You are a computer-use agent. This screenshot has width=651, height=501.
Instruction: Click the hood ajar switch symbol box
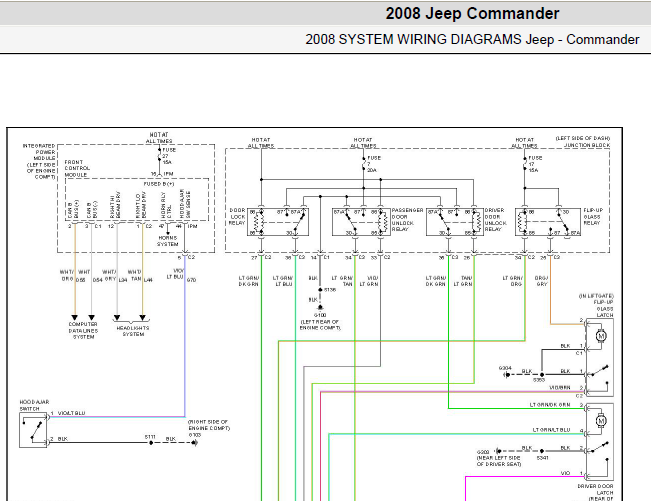click(33, 430)
